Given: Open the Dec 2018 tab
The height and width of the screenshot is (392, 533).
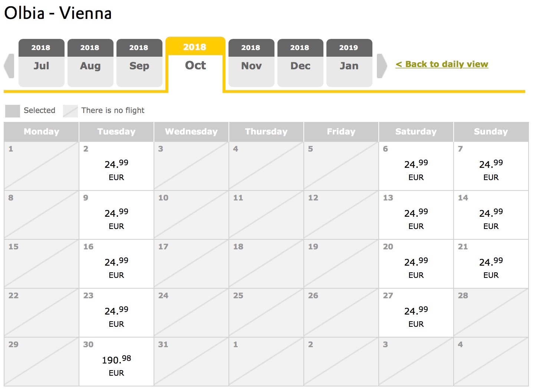Looking at the screenshot, I should point(300,63).
